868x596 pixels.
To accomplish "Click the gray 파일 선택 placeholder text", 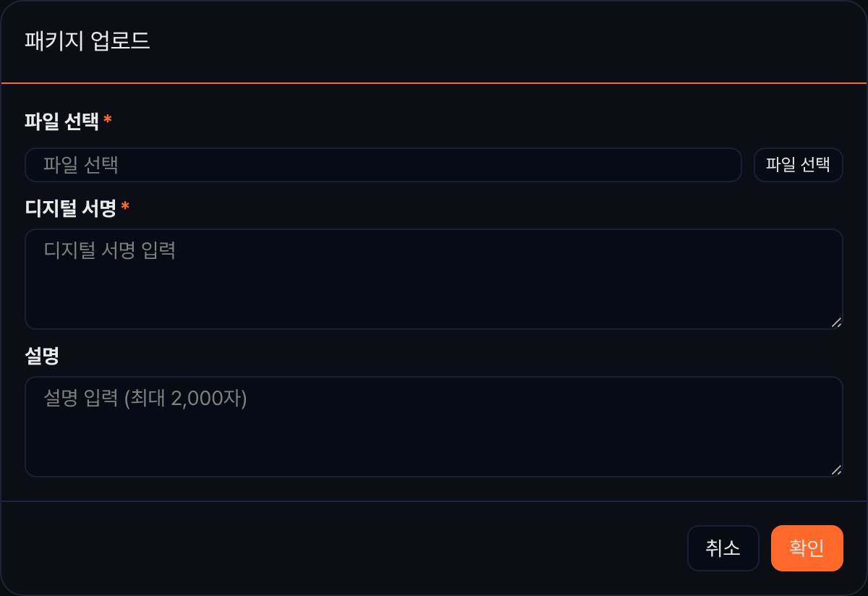I will pos(80,165).
